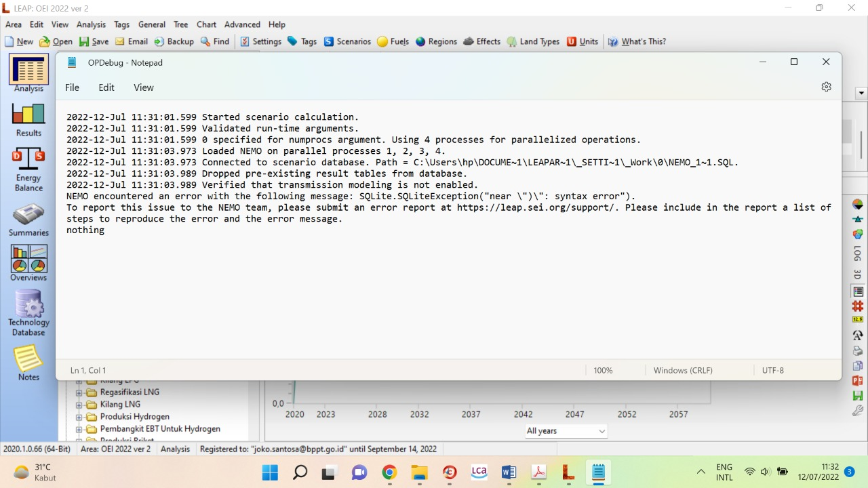Click the Find toolbar button

click(x=215, y=41)
